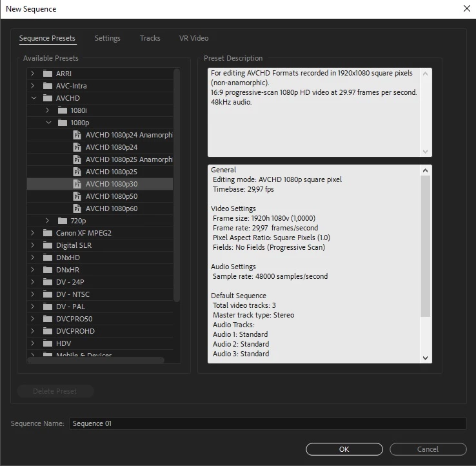
Task: Click the AVCHD 1080p30 preset file icon
Action: click(x=77, y=184)
